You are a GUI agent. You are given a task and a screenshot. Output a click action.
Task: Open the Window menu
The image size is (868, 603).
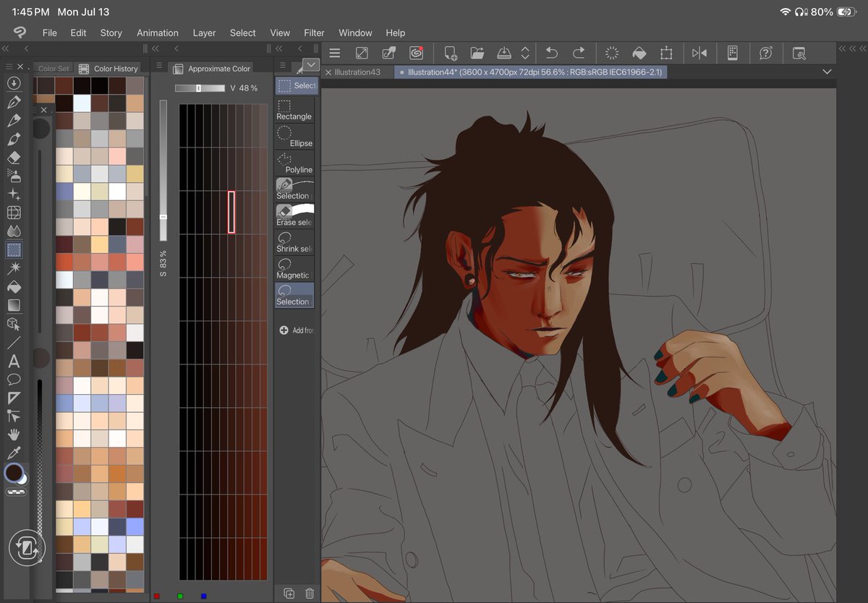coord(355,33)
